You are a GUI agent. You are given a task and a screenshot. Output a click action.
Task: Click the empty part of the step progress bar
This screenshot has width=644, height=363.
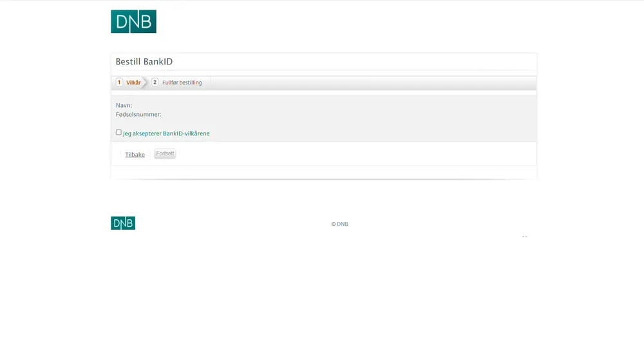[x=374, y=83]
